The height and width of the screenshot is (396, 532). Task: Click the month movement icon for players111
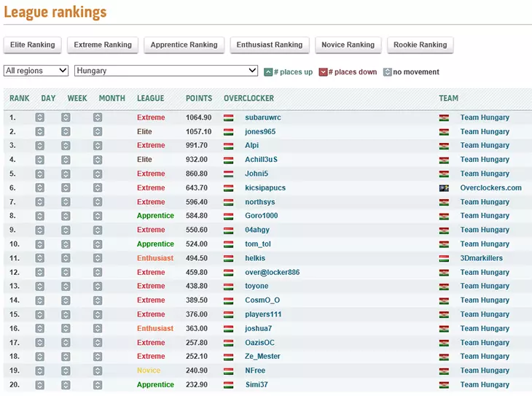(x=98, y=314)
